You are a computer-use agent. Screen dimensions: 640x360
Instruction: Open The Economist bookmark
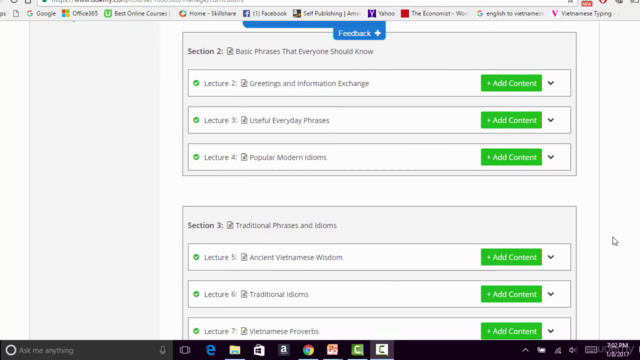point(434,13)
